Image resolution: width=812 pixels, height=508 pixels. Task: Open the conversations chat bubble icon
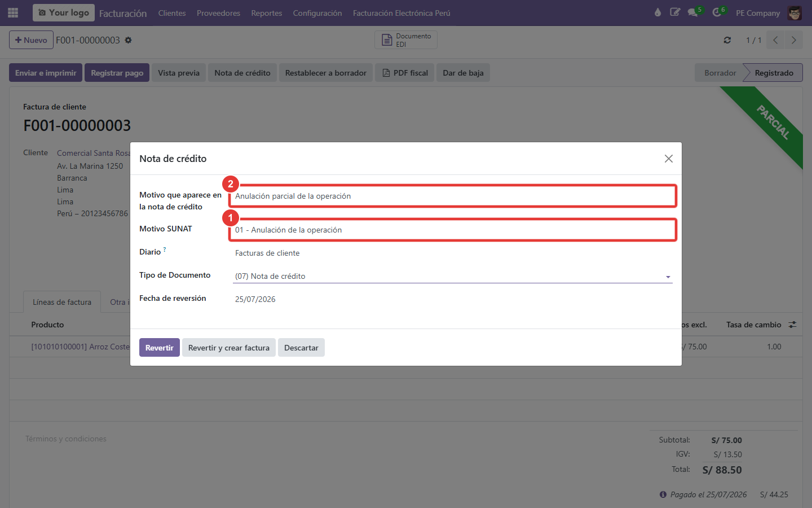693,12
